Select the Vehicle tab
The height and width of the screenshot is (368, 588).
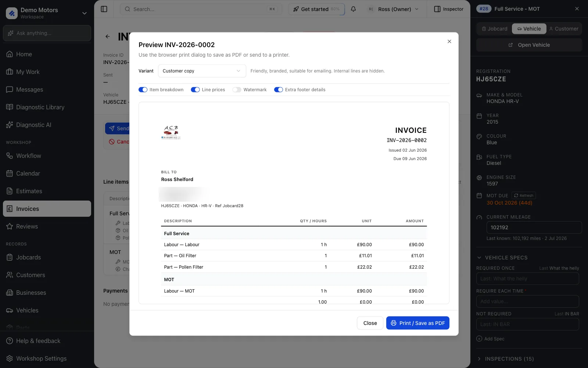(x=529, y=29)
